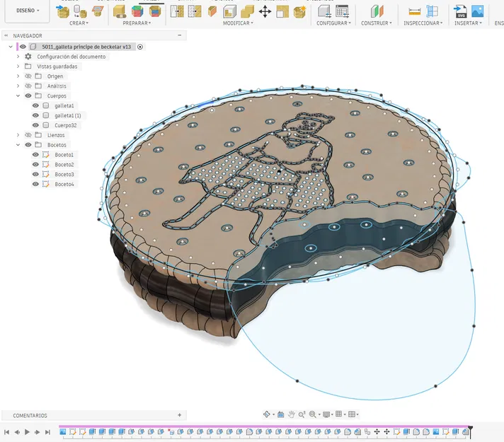This screenshot has width=504, height=442.
Task: Select the Measure ruler tool in INSPECCIONAR
Action: [x=414, y=11]
